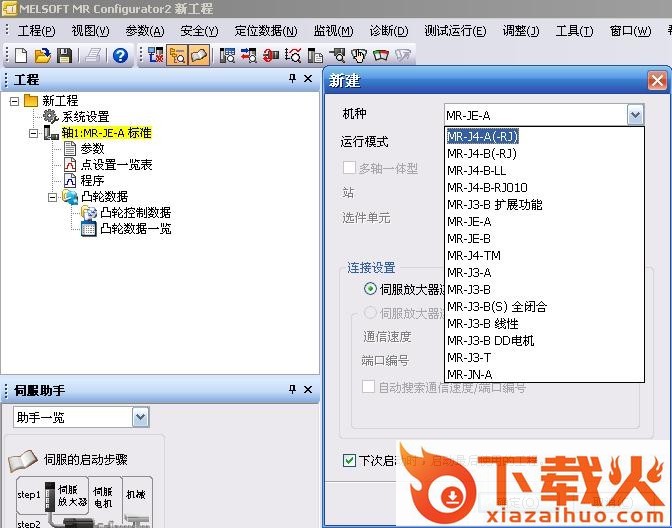Open the 诊断(D) menu

[x=388, y=31]
